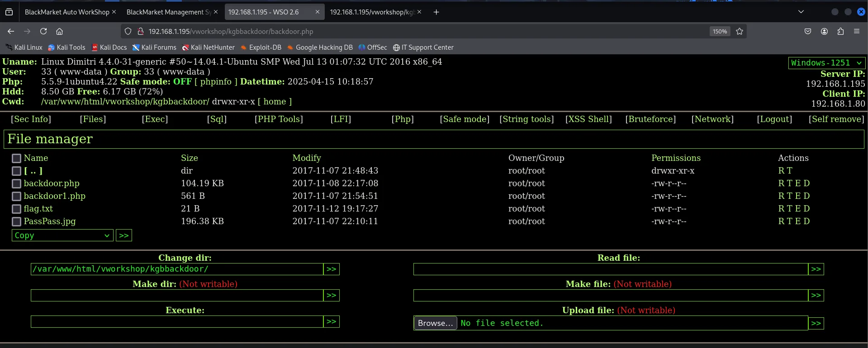Focus the Read file input field
This screenshot has width=868, height=348.
pyautogui.click(x=611, y=269)
